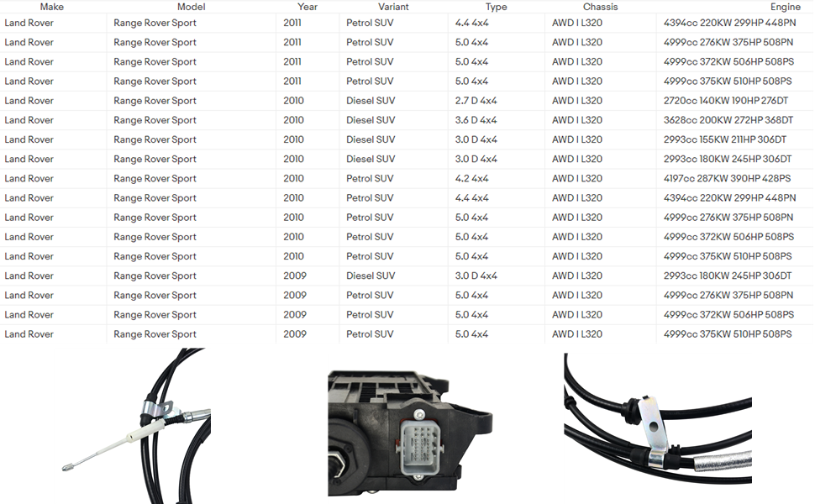Click the type cell 2.7 D 4x4
Image resolution: width=815 pixels, height=504 pixels.
pos(476,101)
